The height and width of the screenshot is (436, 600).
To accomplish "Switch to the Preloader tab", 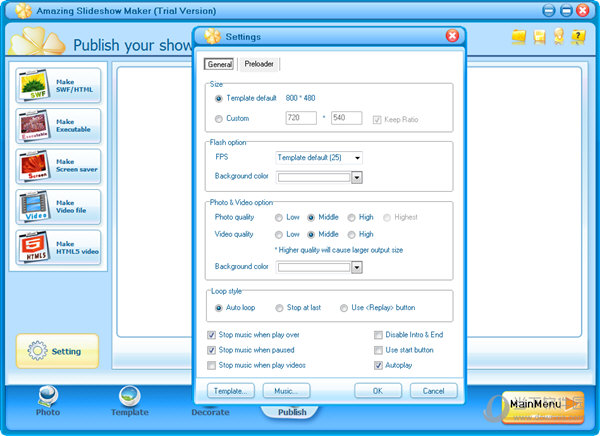I will tap(259, 64).
